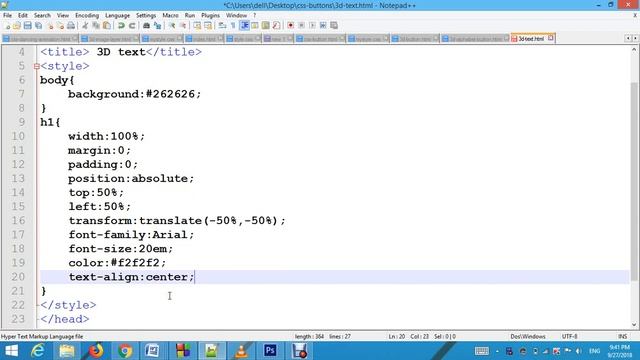The height and width of the screenshot is (360, 640).
Task: Open the Macro menu
Action: (x=170, y=16)
